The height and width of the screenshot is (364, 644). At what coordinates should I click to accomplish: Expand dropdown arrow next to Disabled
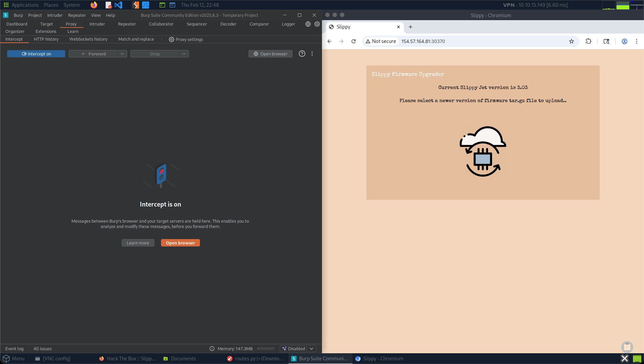(311, 349)
